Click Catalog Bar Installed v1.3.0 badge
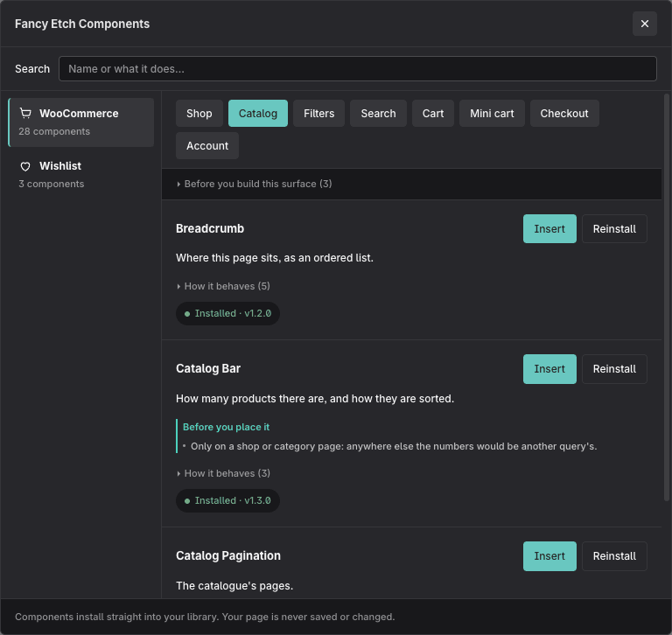The height and width of the screenshot is (635, 672). click(x=227, y=500)
